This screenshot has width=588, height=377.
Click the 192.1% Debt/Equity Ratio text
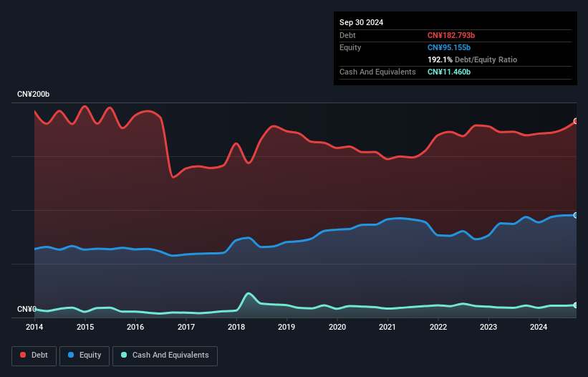tap(472, 59)
